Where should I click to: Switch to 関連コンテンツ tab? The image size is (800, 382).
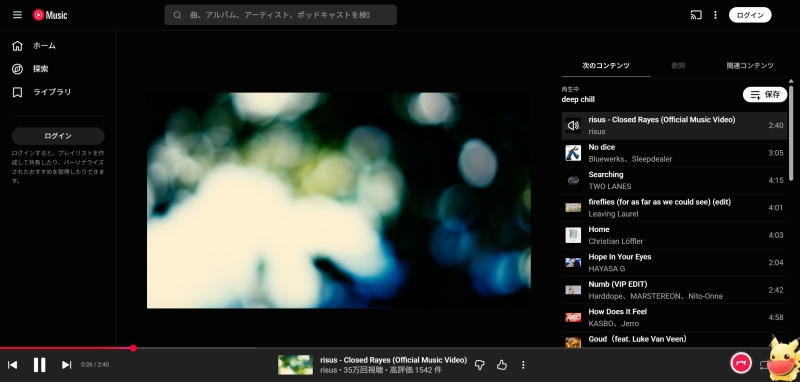point(750,66)
